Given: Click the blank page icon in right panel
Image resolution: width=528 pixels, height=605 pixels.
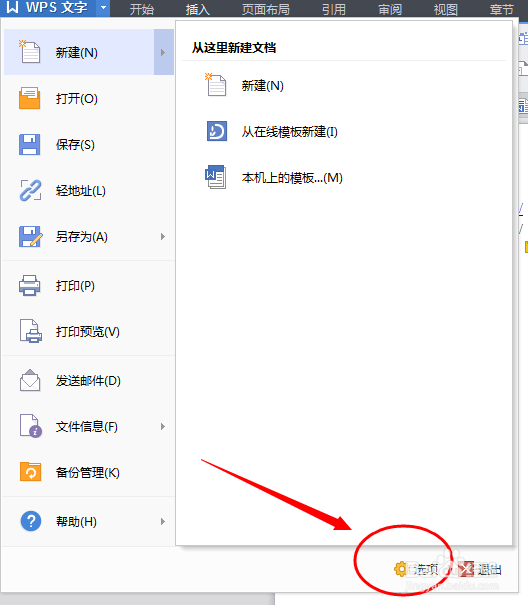Looking at the screenshot, I should coord(216,84).
